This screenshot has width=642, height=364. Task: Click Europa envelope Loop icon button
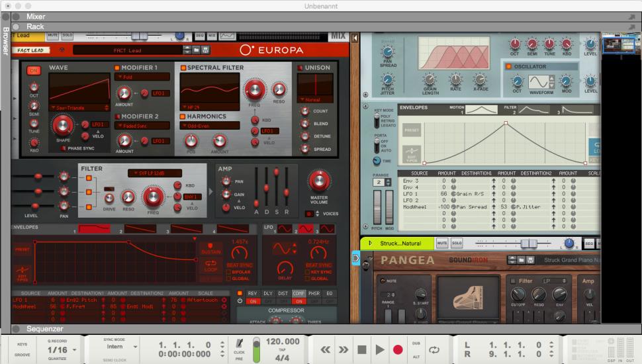(x=211, y=265)
